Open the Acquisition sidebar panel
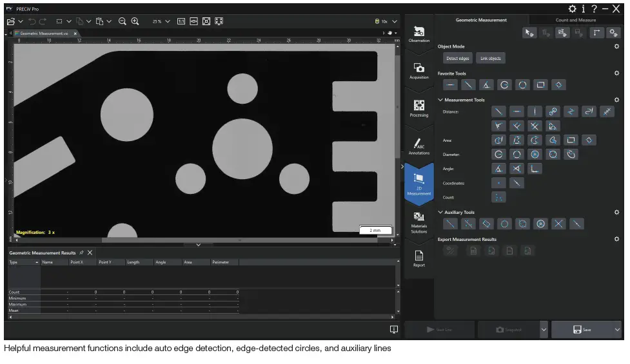This screenshot has height=364, width=630. tap(418, 70)
